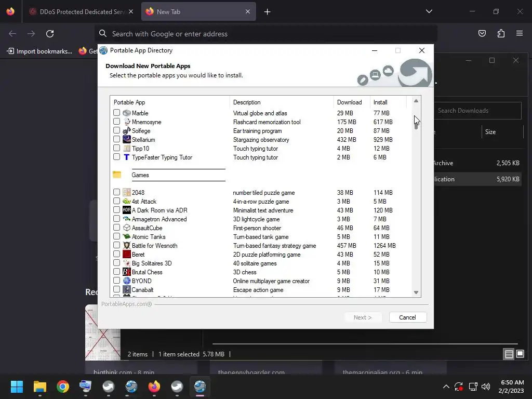Click the Beret red icon
Screen dimensions: 532x399
[127, 254]
